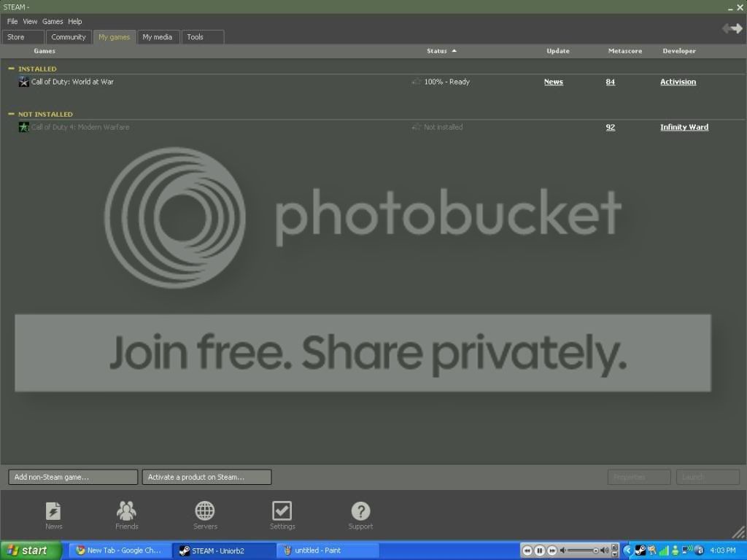Open the Infinity Ward developer link
The height and width of the screenshot is (560, 747).
684,127
